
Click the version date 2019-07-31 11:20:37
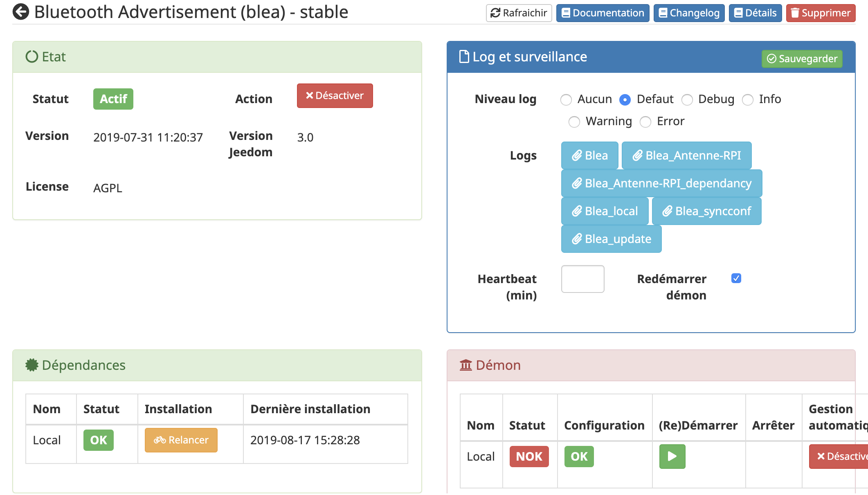(148, 137)
